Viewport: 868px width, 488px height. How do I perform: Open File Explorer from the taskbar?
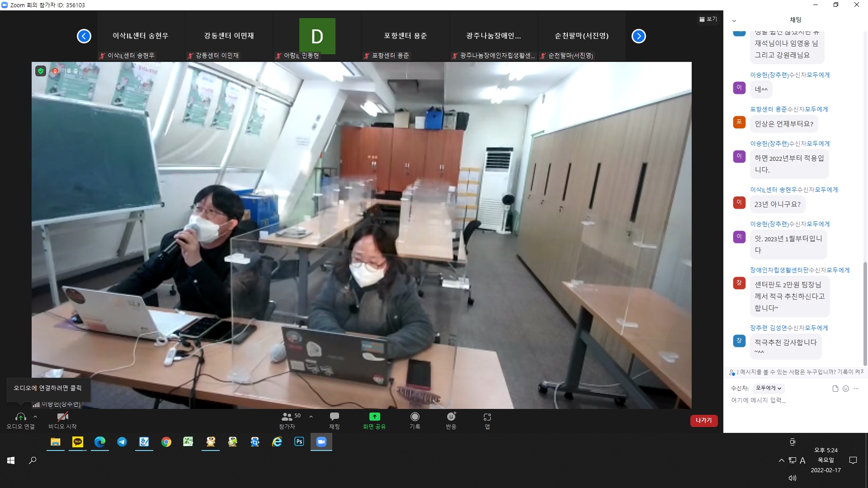pos(56,442)
